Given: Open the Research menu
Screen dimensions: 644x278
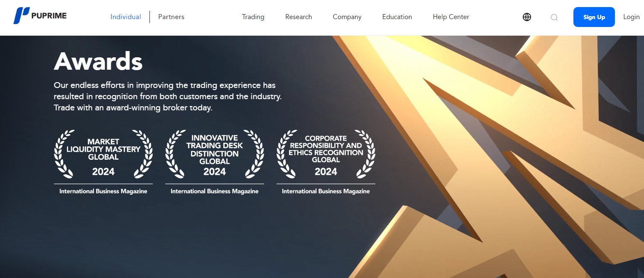Looking at the screenshot, I should coord(299,17).
